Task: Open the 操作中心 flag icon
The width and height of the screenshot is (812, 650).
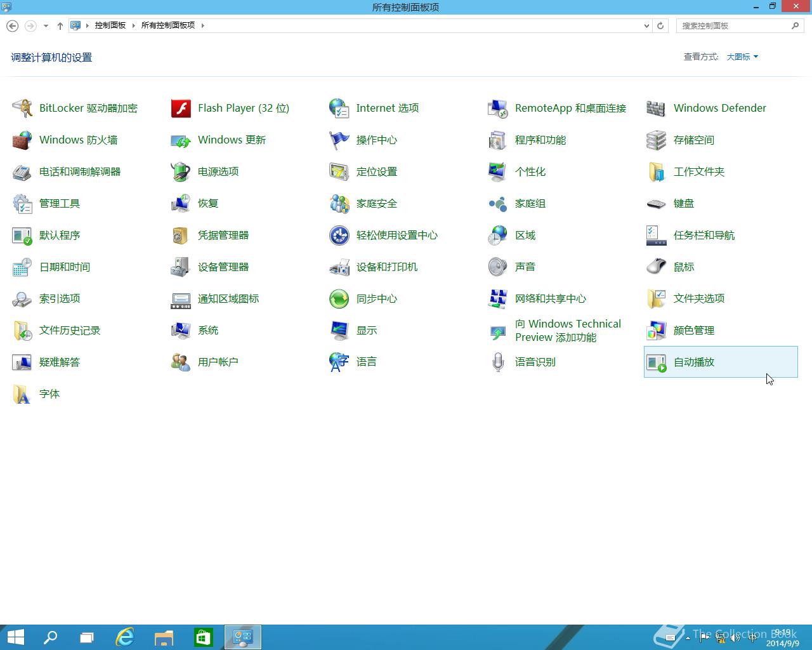Action: point(339,140)
